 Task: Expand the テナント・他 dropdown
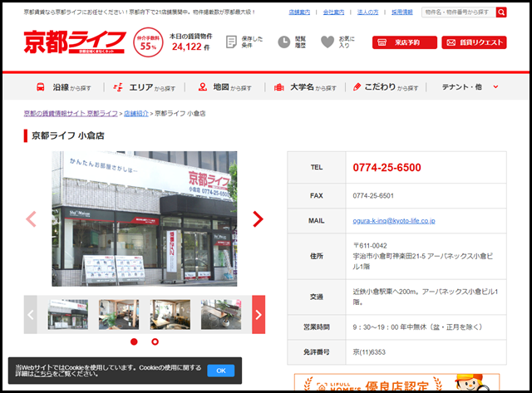tap(470, 87)
